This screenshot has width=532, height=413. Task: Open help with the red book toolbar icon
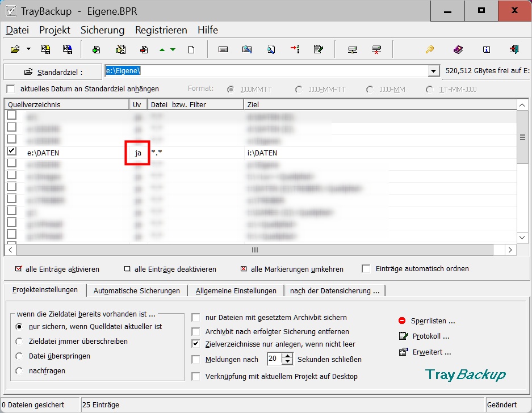click(x=459, y=49)
